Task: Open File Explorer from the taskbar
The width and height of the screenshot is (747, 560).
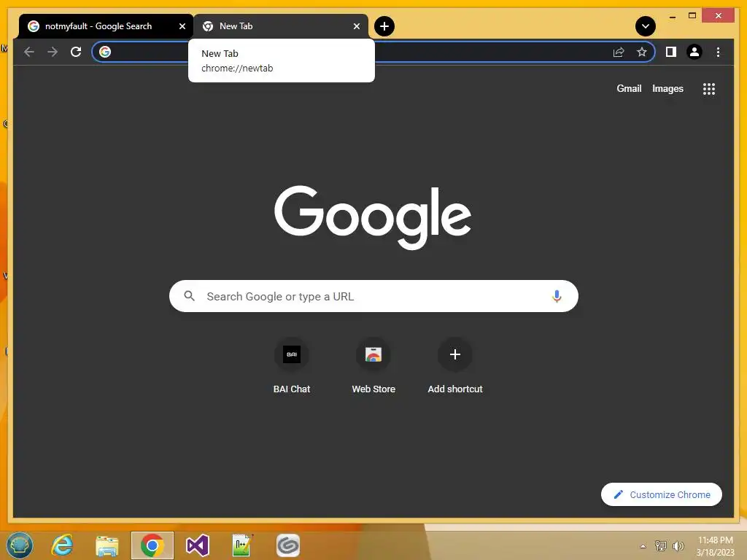Action: [x=107, y=545]
